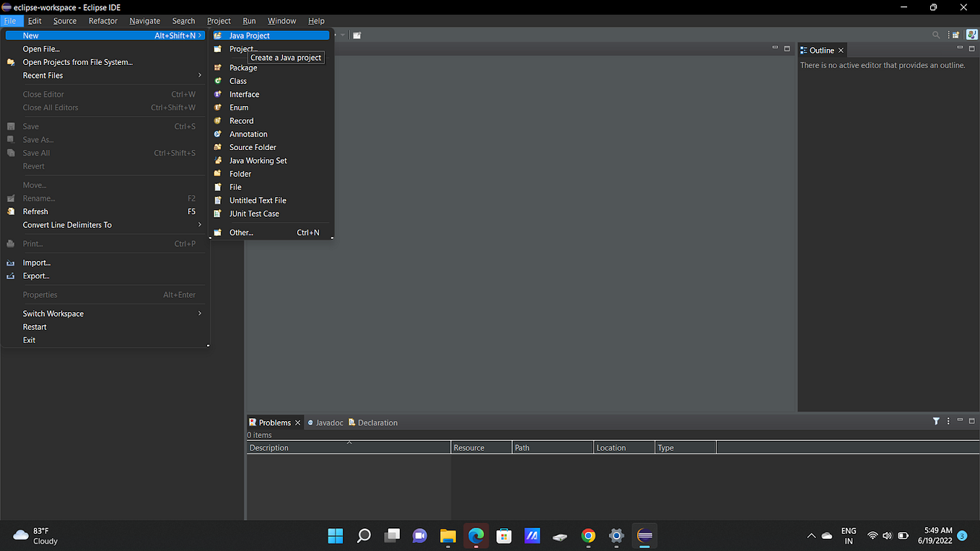Open the Problems view three-dot menu
This screenshot has width=980, height=551.
(x=948, y=421)
